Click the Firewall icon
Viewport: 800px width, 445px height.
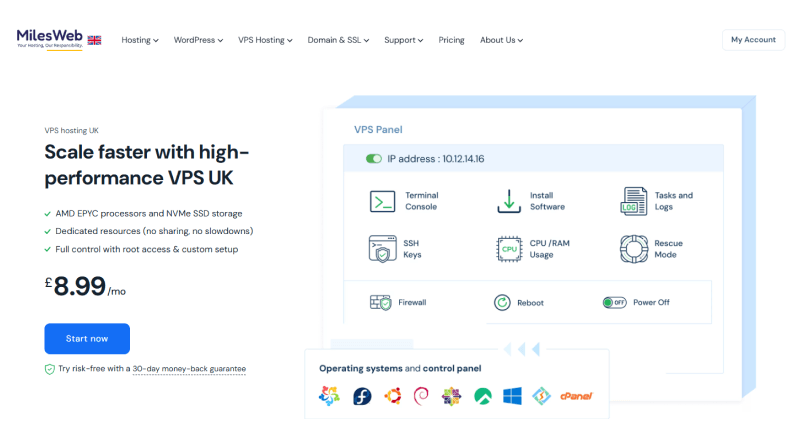(380, 303)
